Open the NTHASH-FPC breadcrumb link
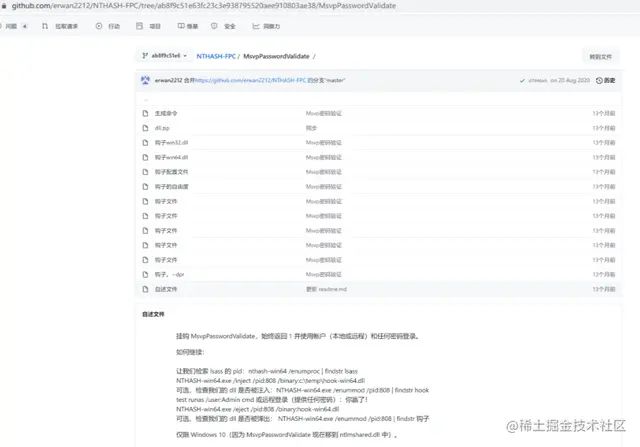Screen dimensions: 640x447 [216, 56]
